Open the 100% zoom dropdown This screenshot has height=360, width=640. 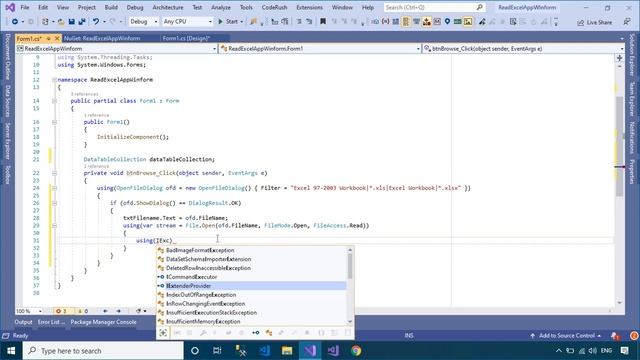point(29,311)
